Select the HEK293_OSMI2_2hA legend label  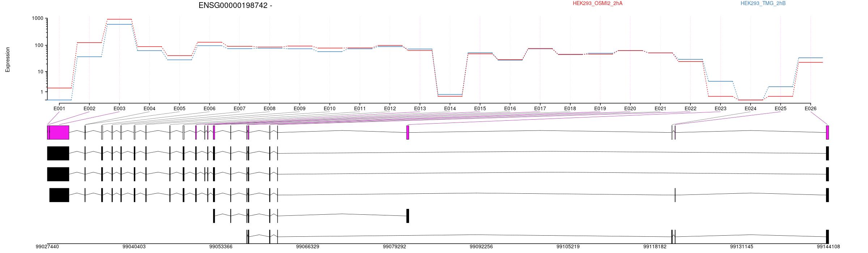pyautogui.click(x=597, y=3)
